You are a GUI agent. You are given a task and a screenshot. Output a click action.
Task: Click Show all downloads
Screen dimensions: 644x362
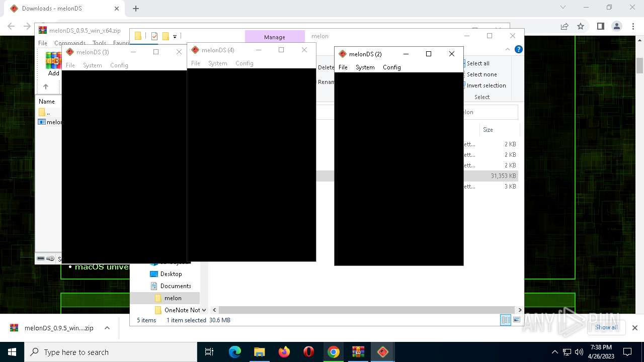(x=606, y=327)
